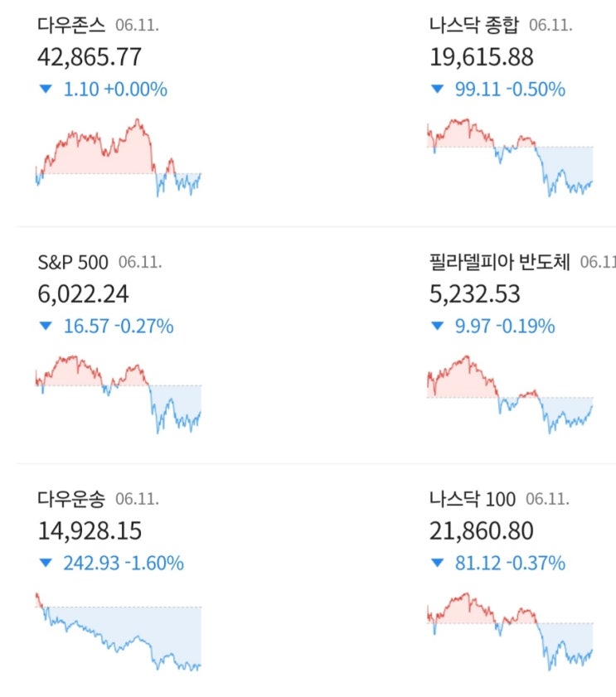Open the 나스닥 100 mini chart

pos(510,632)
